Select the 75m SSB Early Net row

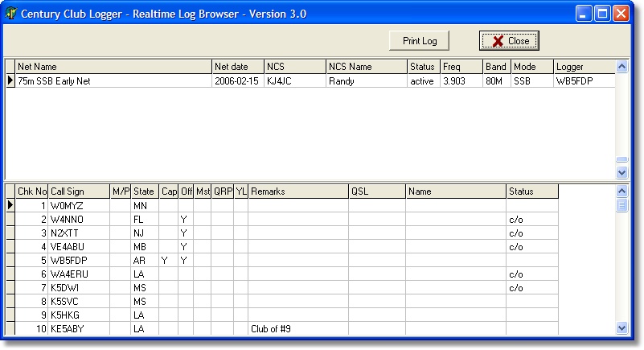tap(113, 81)
